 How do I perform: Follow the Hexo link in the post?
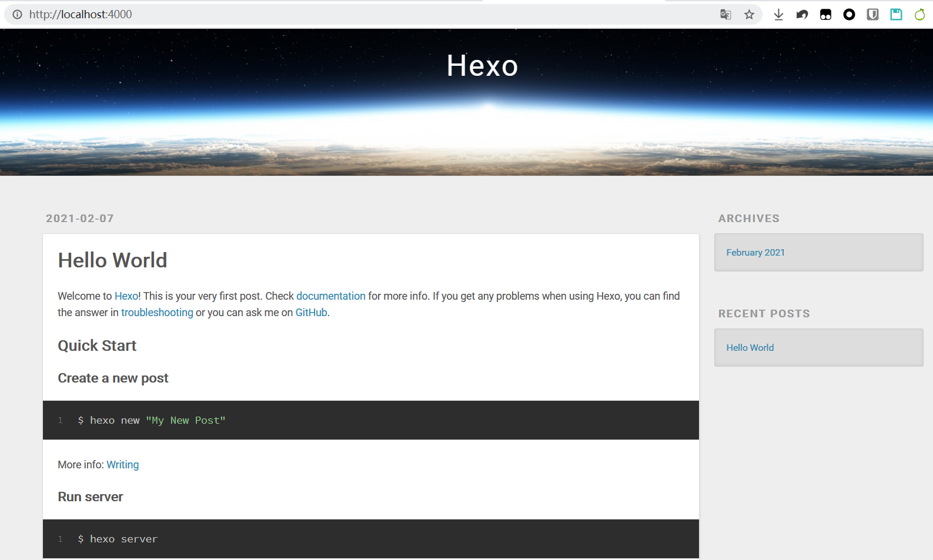[x=126, y=296]
